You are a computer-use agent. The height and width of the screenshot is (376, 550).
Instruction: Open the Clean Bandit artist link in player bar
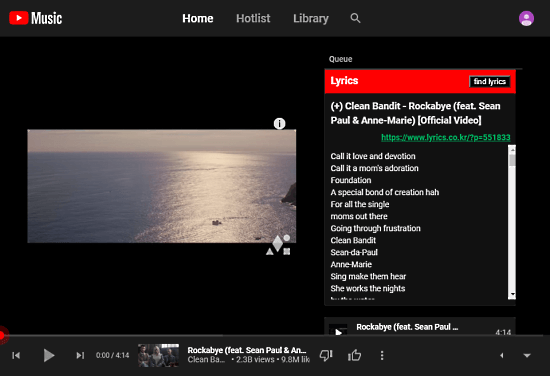[206, 360]
